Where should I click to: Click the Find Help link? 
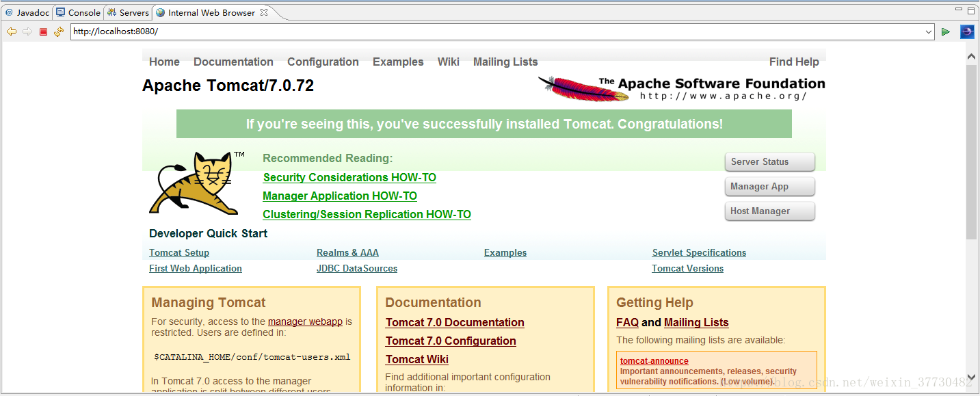tap(794, 62)
